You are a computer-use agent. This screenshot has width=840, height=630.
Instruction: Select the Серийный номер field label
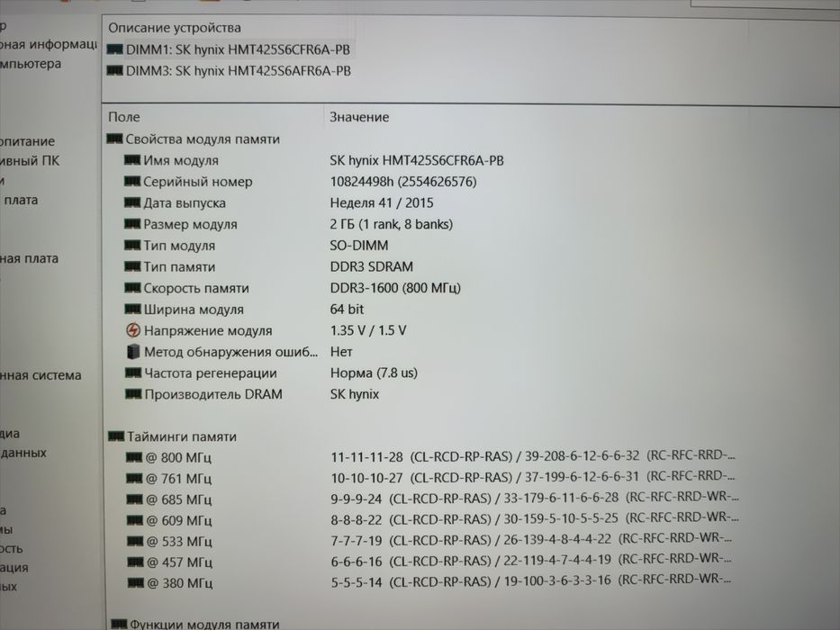(198, 182)
